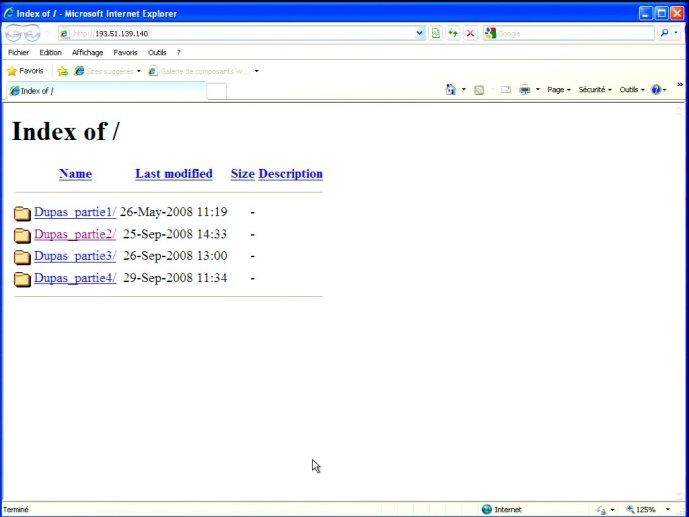
Task: Click the red Stop loading icon
Action: (x=470, y=33)
